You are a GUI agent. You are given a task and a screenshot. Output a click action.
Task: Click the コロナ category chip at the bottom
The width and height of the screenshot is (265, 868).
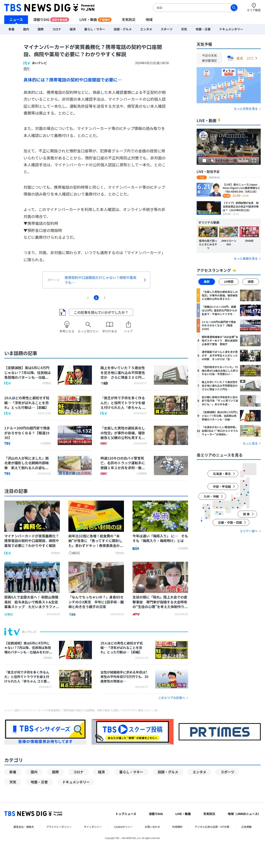click(78, 772)
